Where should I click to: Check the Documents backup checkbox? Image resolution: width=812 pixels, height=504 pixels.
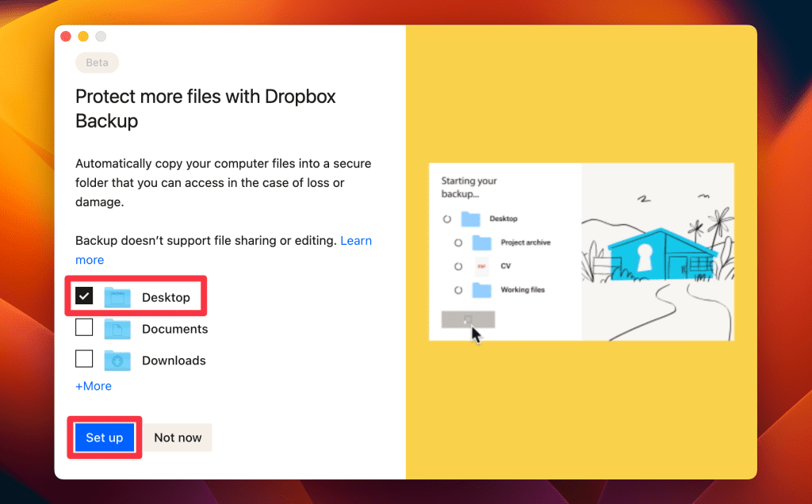pos(84,327)
